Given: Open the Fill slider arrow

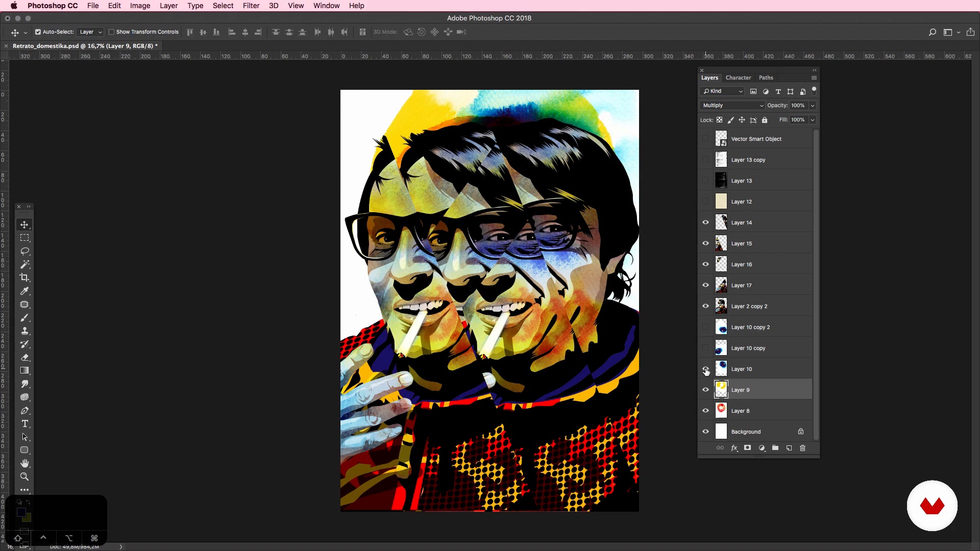Looking at the screenshot, I should (x=812, y=120).
